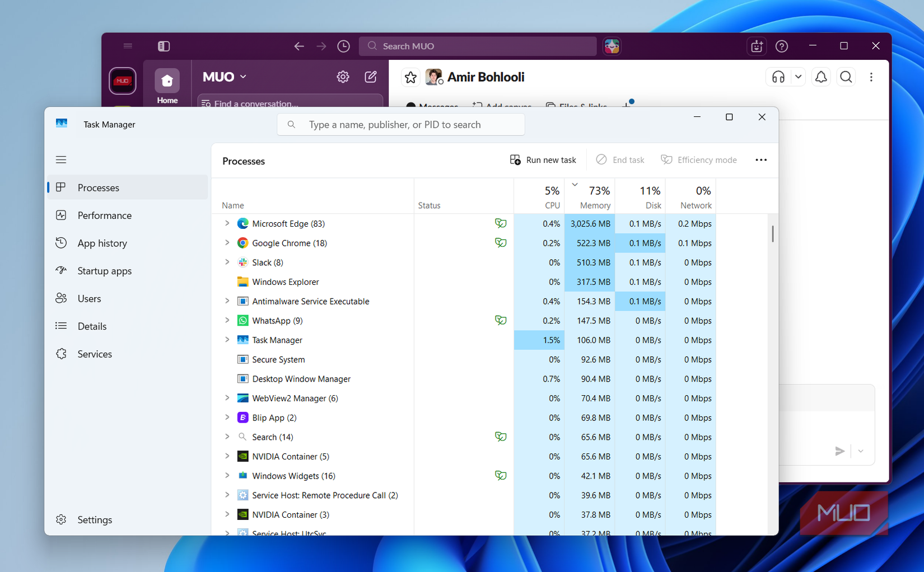Open the Details page
This screenshot has height=572, width=924.
point(128,326)
